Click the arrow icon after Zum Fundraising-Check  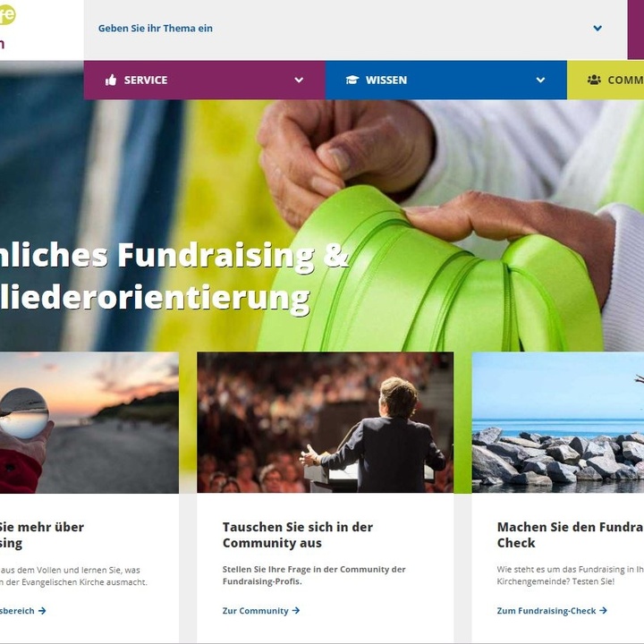click(603, 611)
